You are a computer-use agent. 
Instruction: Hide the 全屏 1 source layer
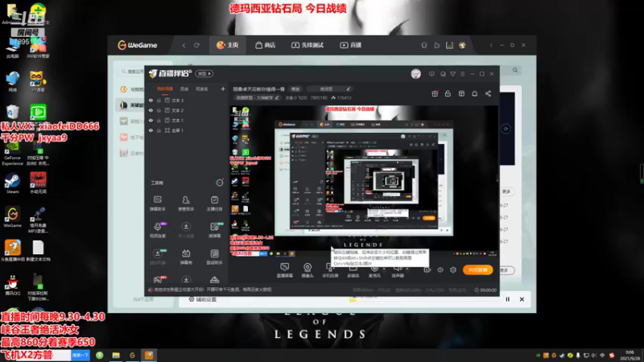click(x=151, y=130)
